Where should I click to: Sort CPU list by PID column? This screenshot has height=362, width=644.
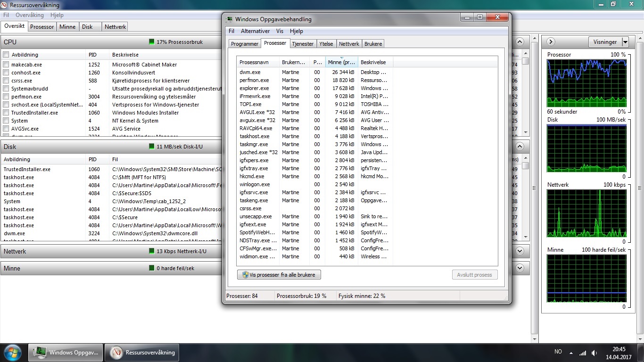pyautogui.click(x=97, y=55)
